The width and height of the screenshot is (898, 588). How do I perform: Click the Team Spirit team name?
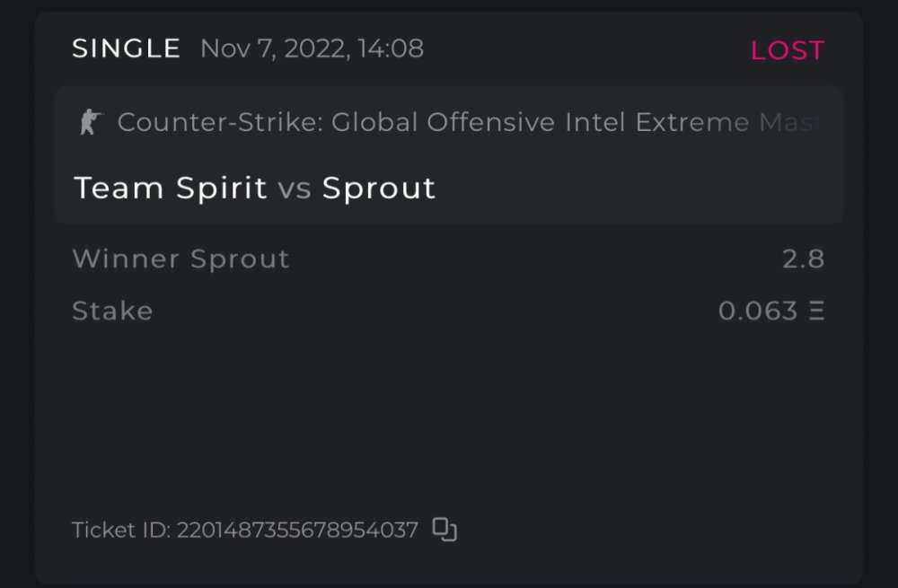pyautogui.click(x=171, y=188)
